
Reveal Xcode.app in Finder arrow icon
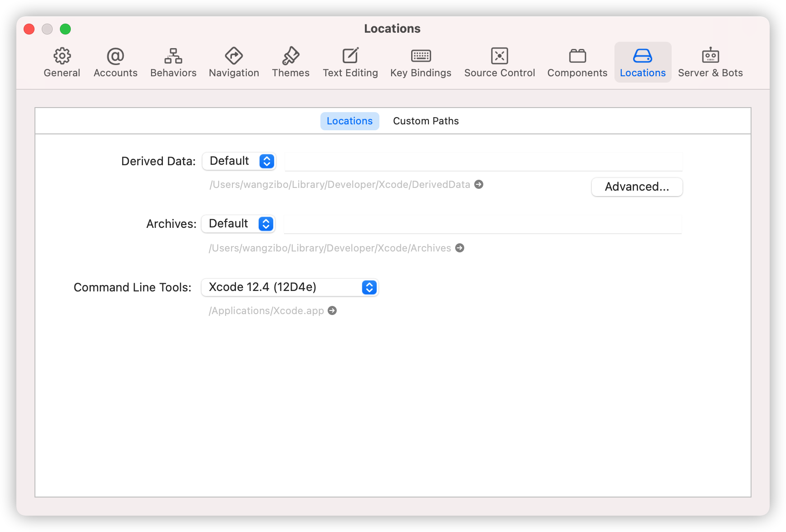(x=332, y=310)
